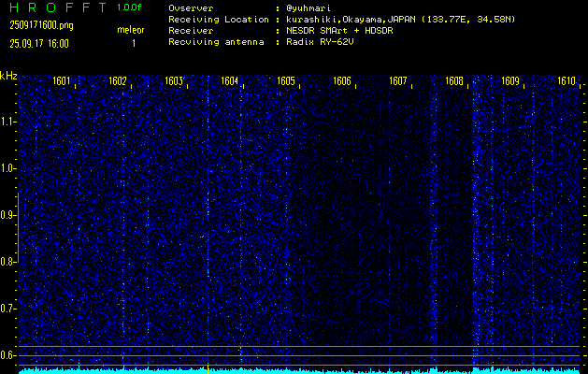Select the NESDR SMArt + HDSDR value
Viewport: 588px width, 374px height.
(x=339, y=31)
